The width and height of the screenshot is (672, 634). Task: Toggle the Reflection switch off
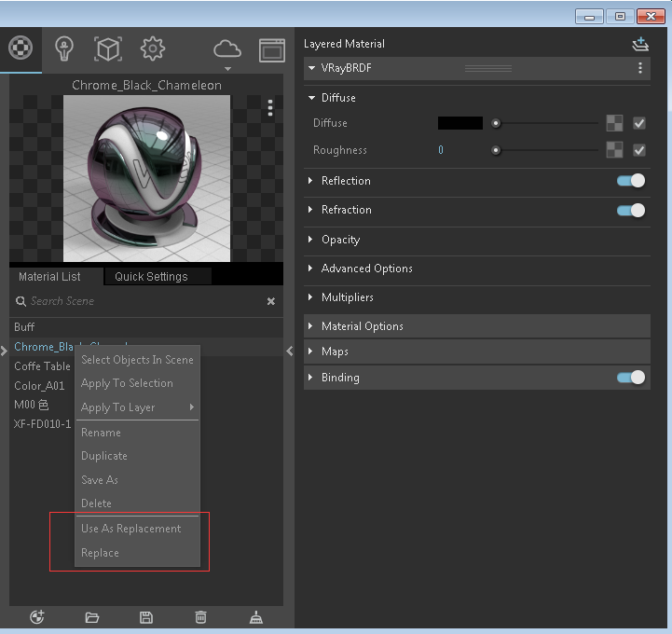coord(631,181)
